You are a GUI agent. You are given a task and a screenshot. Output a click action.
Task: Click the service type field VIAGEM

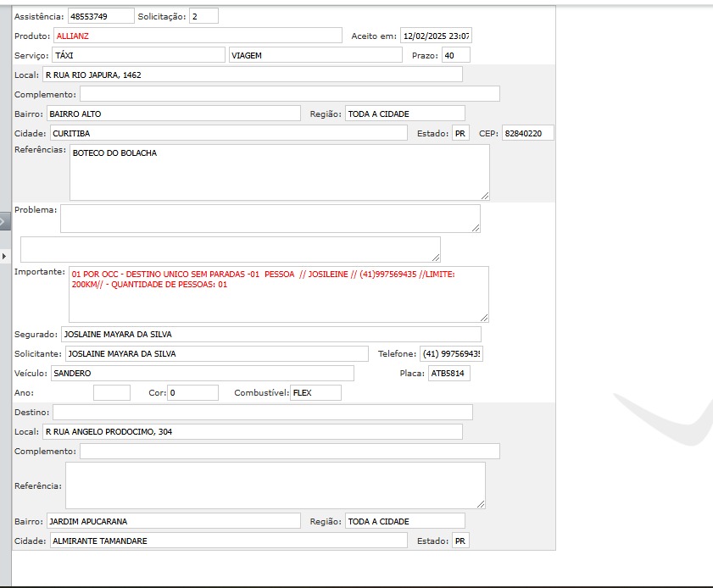315,55
